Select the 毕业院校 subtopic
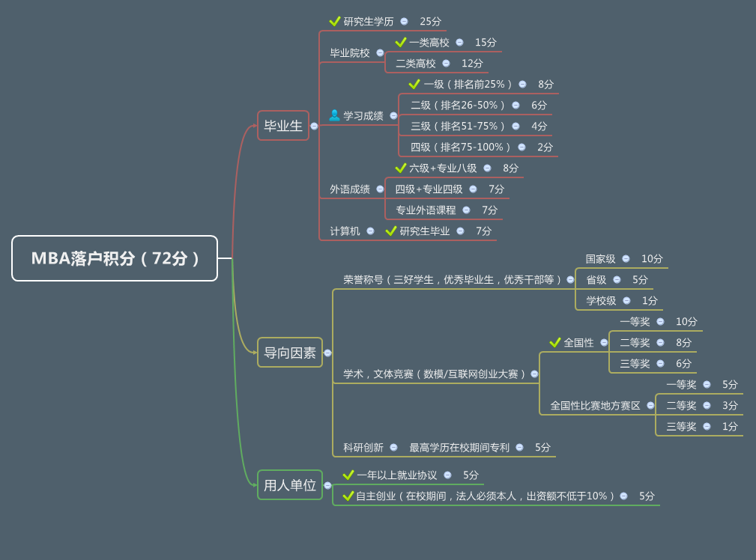The width and height of the screenshot is (756, 560). click(350, 53)
